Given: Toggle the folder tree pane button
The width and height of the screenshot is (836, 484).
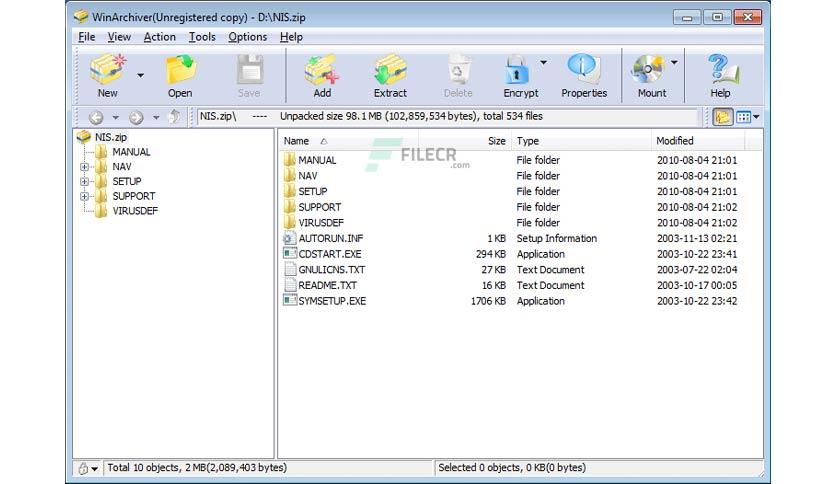Looking at the screenshot, I should coord(722,117).
